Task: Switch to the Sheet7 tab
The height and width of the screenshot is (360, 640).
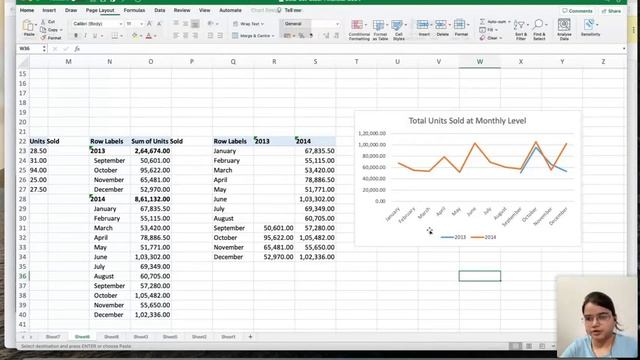Action: pos(53,337)
